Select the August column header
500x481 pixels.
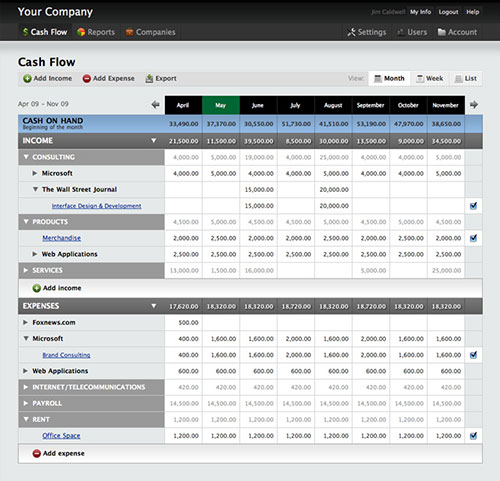point(333,105)
